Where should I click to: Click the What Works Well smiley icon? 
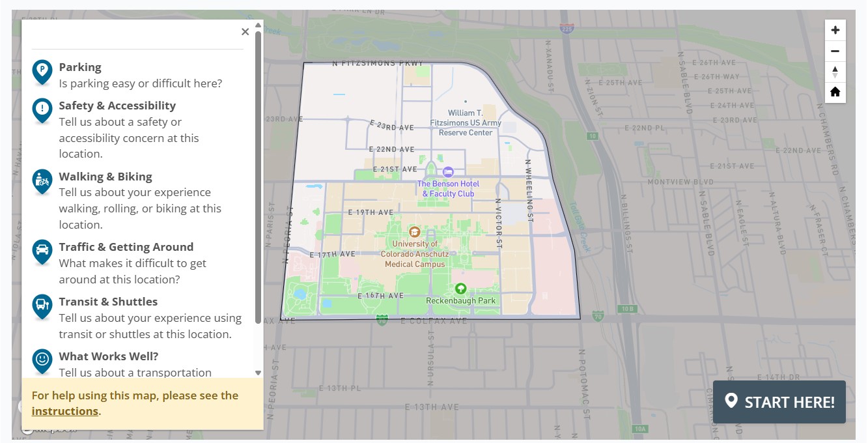[x=42, y=362]
